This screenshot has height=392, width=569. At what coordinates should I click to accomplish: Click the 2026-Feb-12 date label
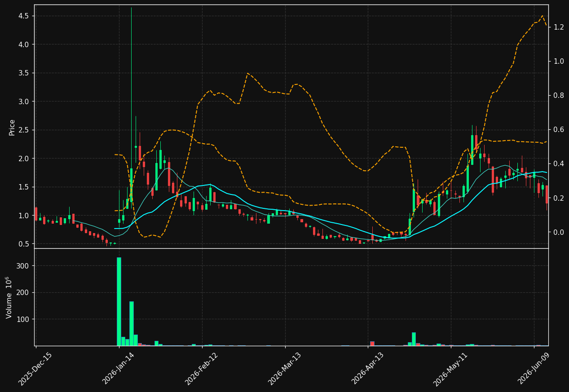(202, 369)
